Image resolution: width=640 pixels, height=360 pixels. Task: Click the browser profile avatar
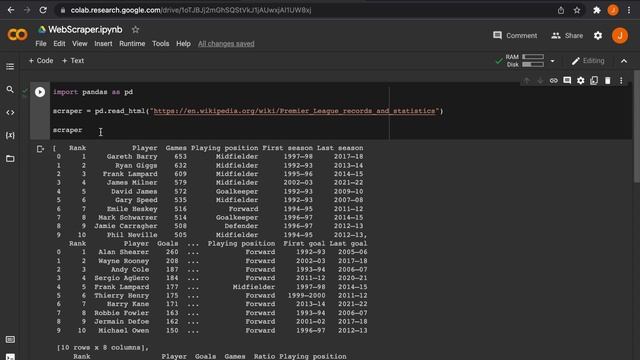click(613, 10)
